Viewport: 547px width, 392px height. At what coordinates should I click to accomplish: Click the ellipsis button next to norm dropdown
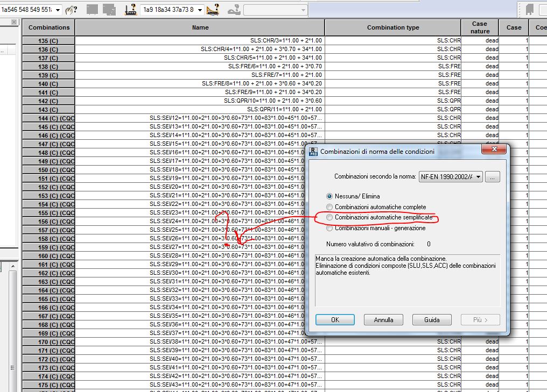492,177
